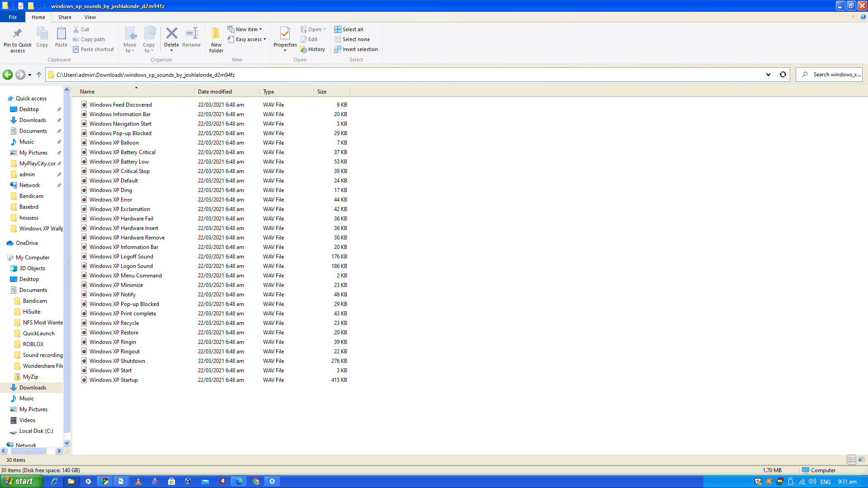The height and width of the screenshot is (488, 868).
Task: Click the Rename icon in Organize group
Action: pyautogui.click(x=192, y=33)
